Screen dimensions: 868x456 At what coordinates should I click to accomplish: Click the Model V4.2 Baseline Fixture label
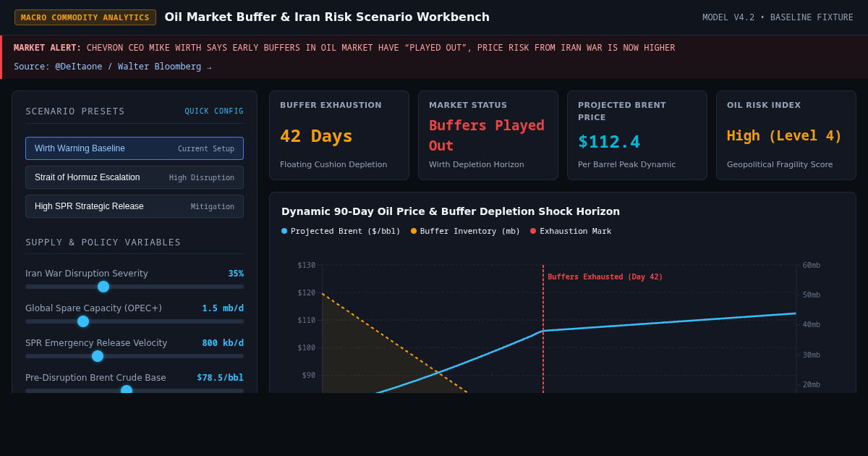pos(778,17)
